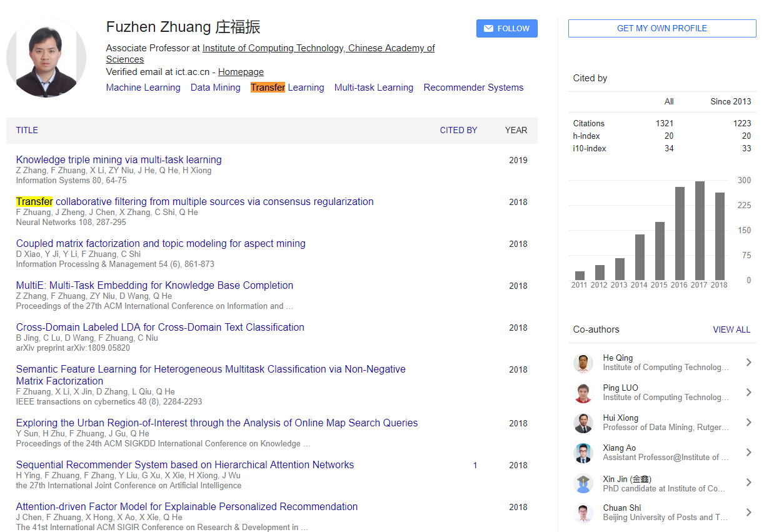Sort publications by Title column header
This screenshot has height=532, width=764.
(27, 131)
